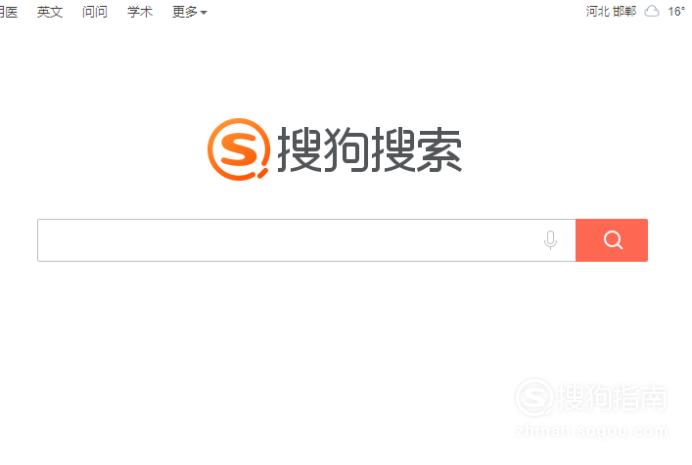Open the 问问 search category
The height and width of the screenshot is (465, 692).
click(95, 12)
